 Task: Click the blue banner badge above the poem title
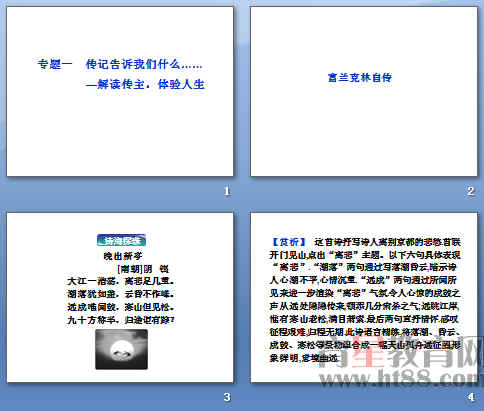click(x=121, y=240)
